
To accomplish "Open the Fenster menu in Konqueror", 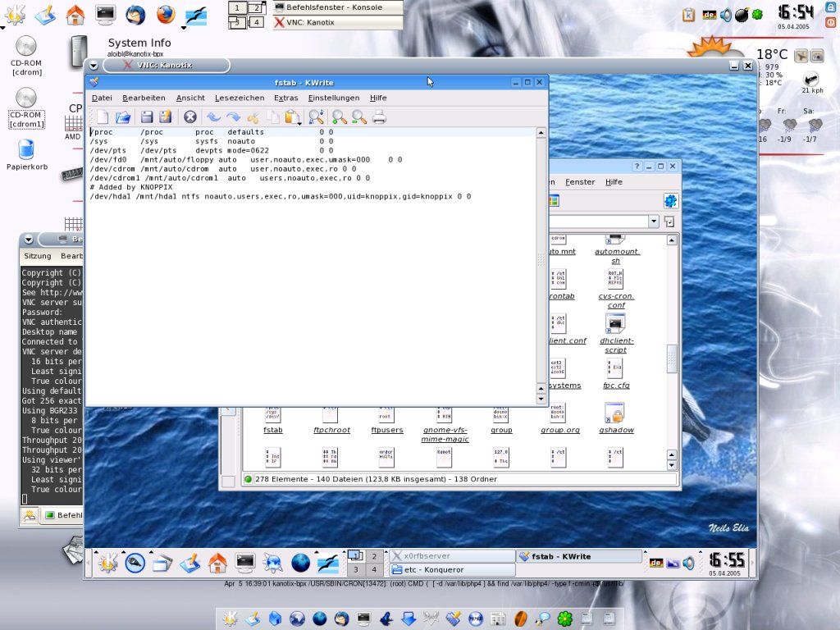I will (580, 182).
